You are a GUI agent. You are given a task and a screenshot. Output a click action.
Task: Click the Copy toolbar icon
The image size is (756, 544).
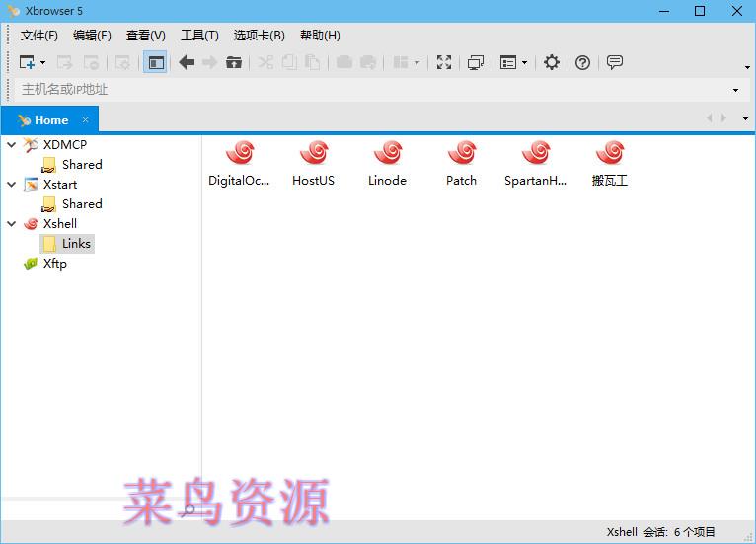289,63
